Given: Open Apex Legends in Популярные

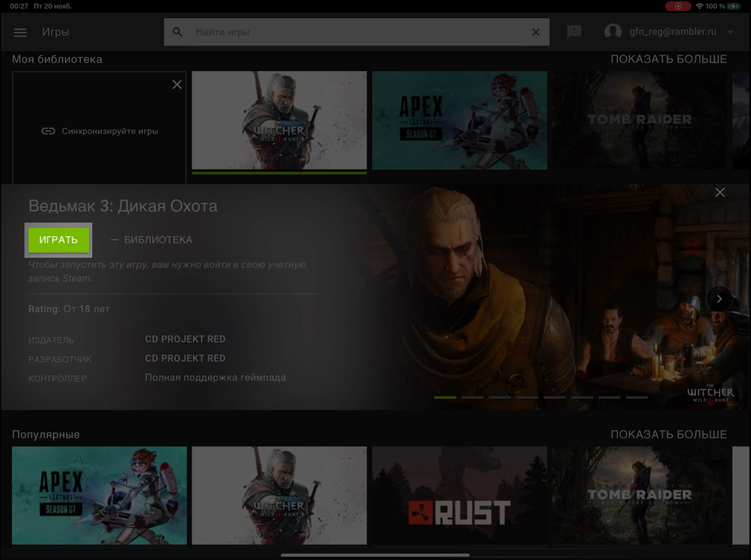Looking at the screenshot, I should 99,496.
